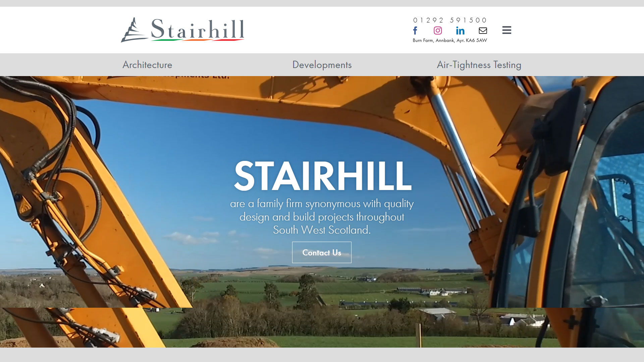Select the Air-Tightness Testing menu item
Image resolution: width=644 pixels, height=362 pixels.
(479, 65)
